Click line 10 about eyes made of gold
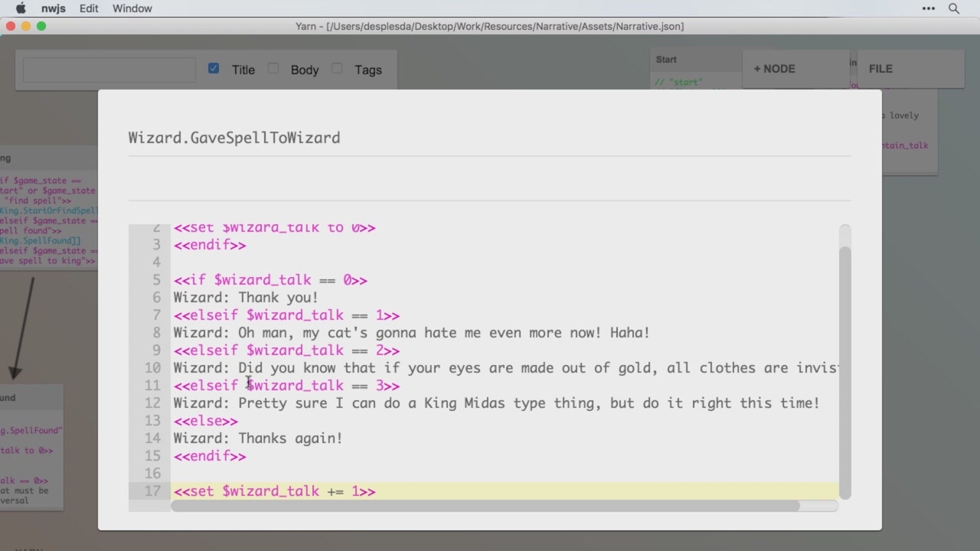 [505, 368]
